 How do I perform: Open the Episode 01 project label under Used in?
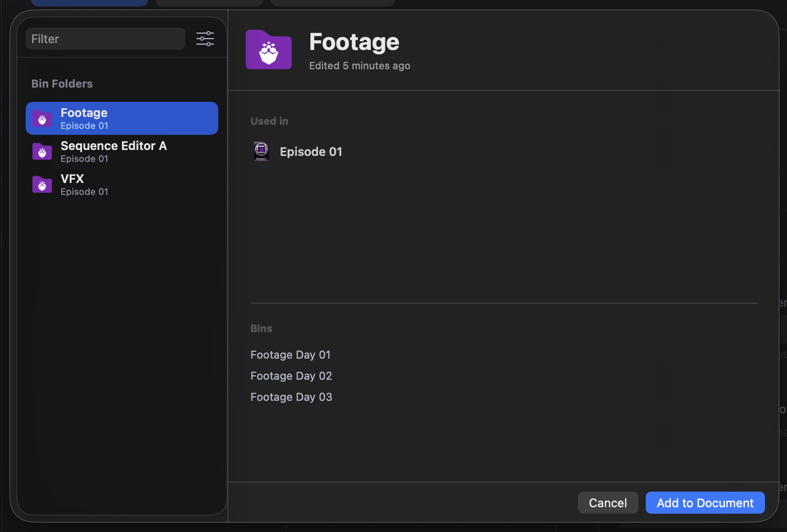point(310,152)
